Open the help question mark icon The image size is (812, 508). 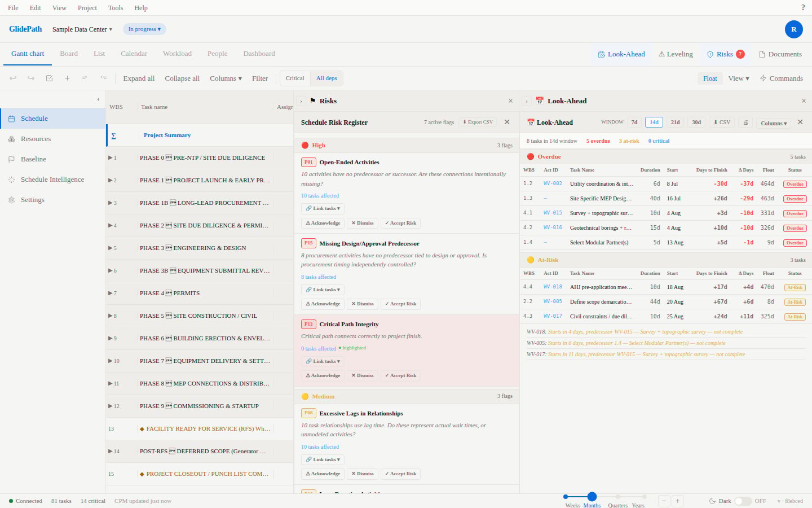(803, 7)
